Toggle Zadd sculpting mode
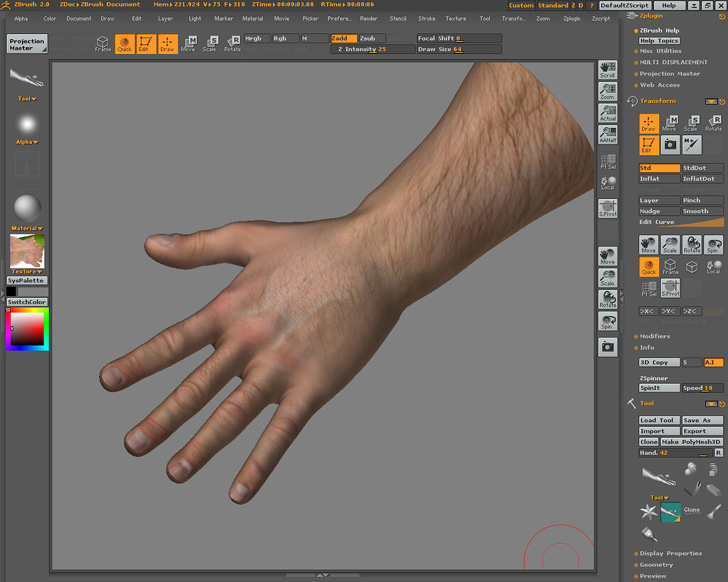This screenshot has width=728, height=582. click(x=343, y=38)
